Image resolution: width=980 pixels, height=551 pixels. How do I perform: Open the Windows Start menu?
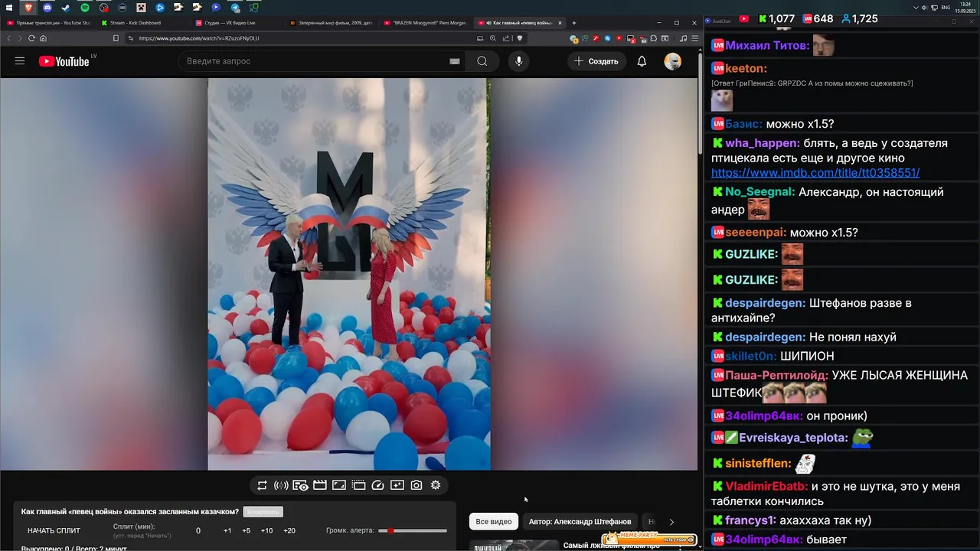click(x=9, y=8)
